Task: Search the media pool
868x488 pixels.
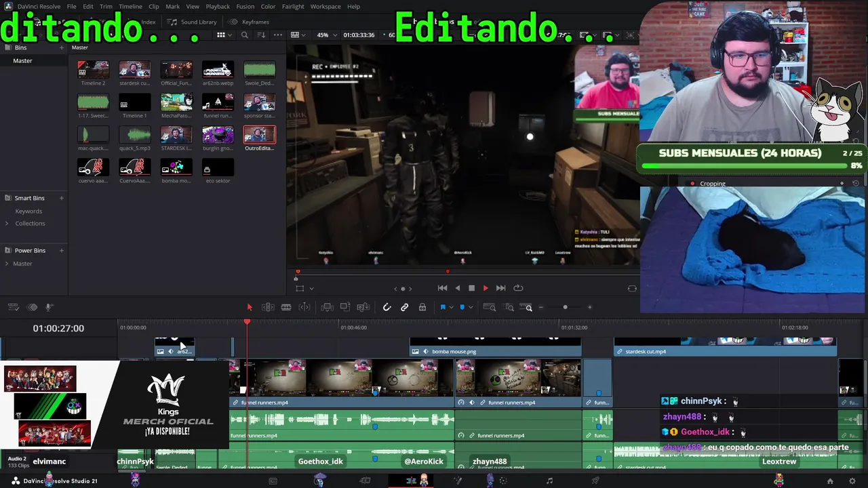Action: (x=245, y=35)
